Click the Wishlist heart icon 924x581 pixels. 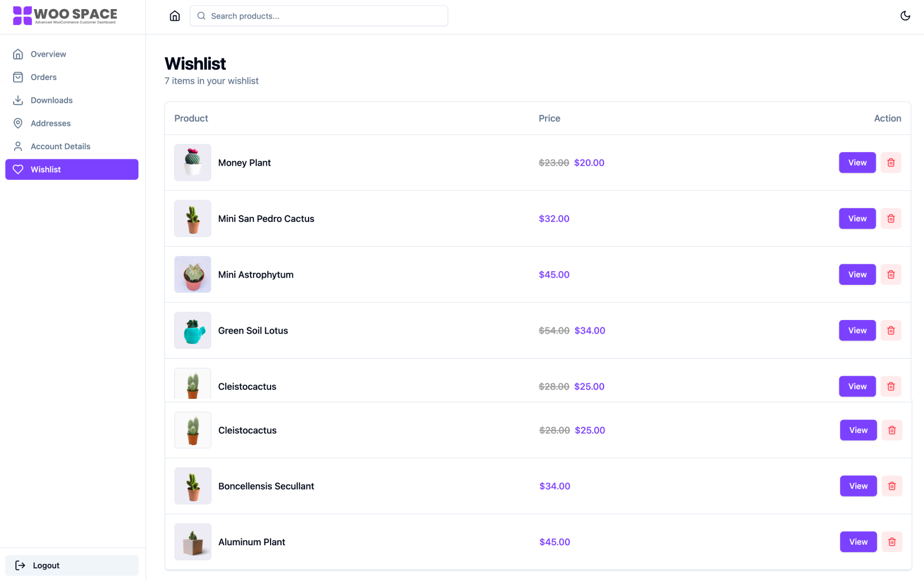[18, 169]
